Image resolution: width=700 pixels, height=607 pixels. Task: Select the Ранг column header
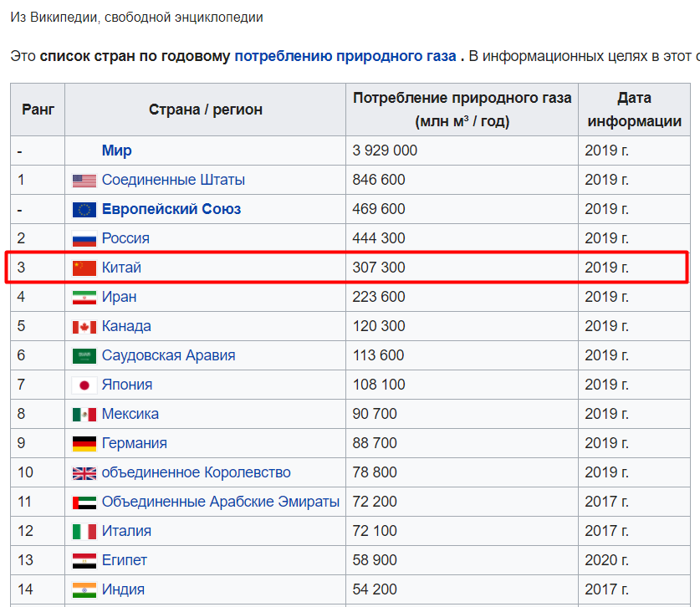click(x=38, y=109)
